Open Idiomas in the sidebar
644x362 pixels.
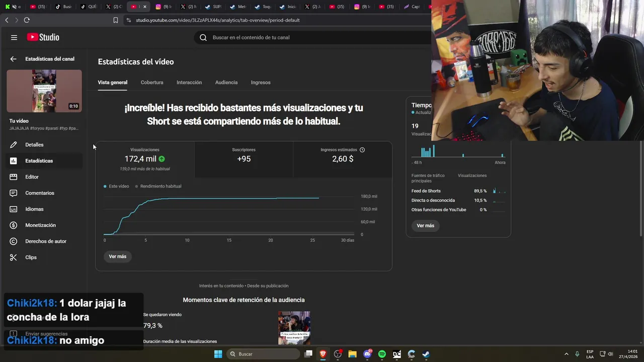pyautogui.click(x=44, y=209)
